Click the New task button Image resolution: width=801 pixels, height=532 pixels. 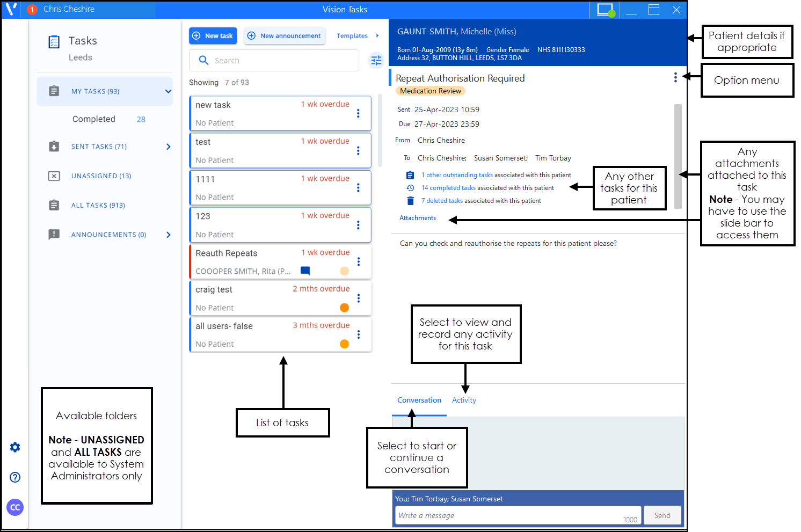213,36
